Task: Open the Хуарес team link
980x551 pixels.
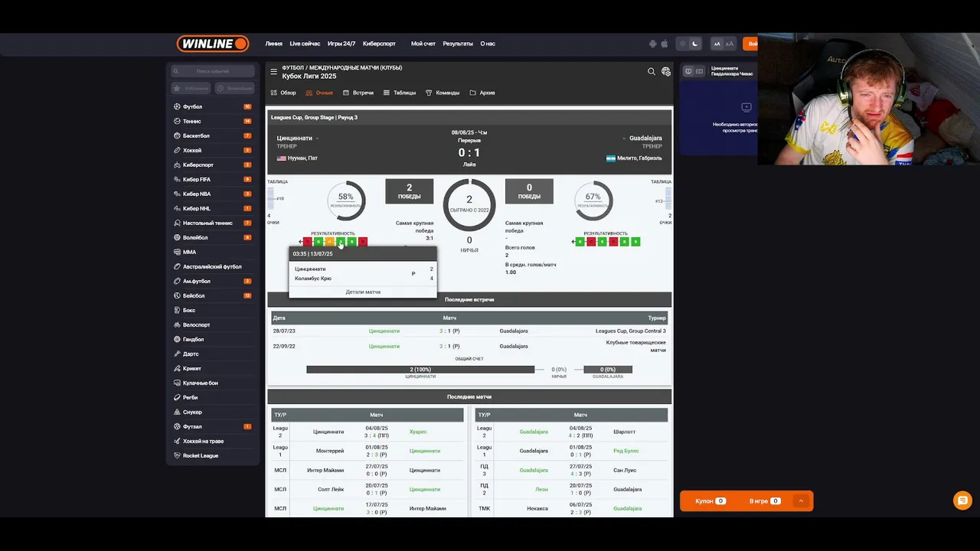Action: point(418,432)
